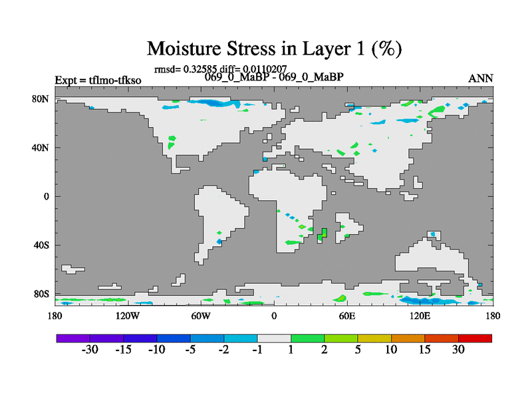Click the green swatch between 1 and 2
The height and width of the screenshot is (399, 532).
[307, 338]
